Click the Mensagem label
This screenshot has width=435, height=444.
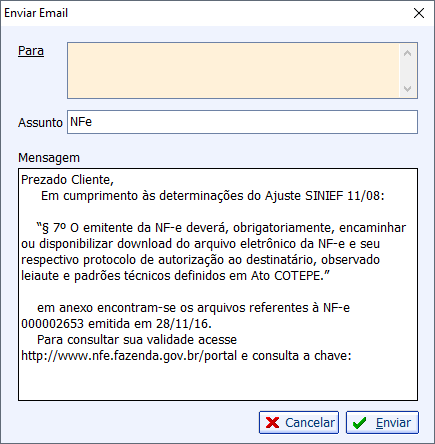[x=49, y=158]
